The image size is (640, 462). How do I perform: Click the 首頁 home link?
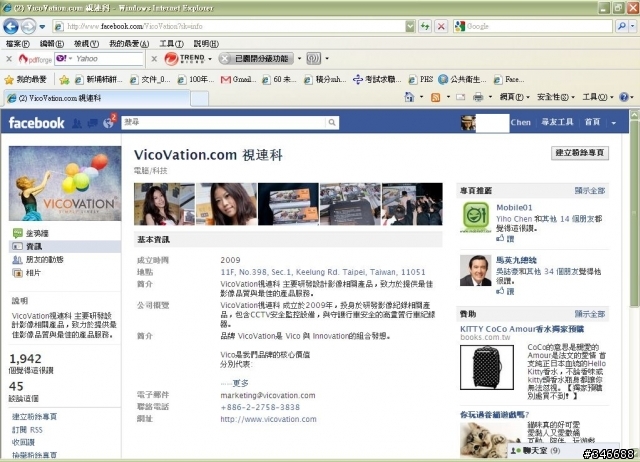[592, 122]
